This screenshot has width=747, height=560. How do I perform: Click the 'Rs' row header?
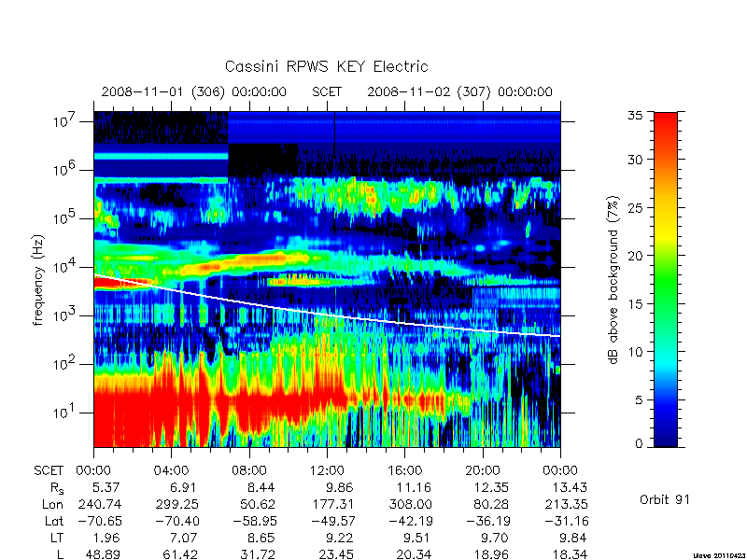57,488
